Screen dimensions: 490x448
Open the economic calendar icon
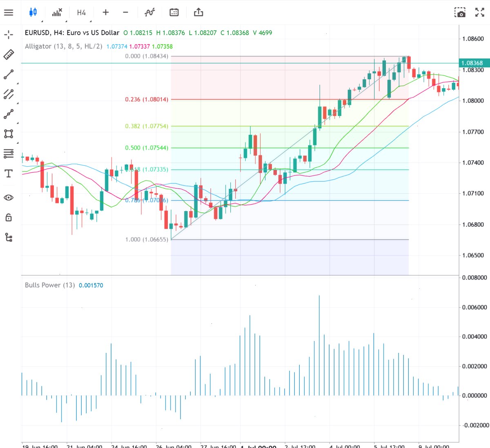174,12
